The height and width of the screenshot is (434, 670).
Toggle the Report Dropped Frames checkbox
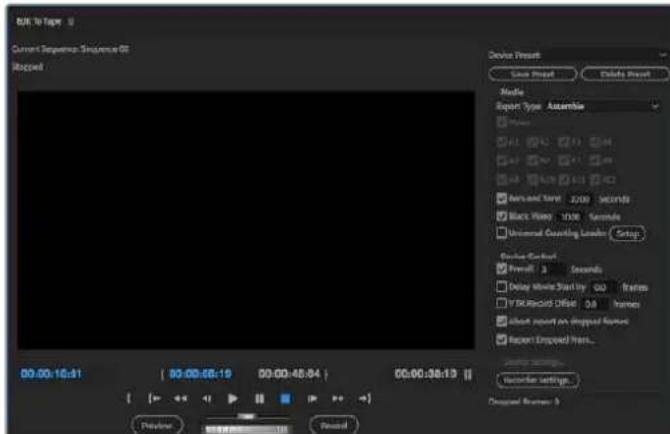502,340
